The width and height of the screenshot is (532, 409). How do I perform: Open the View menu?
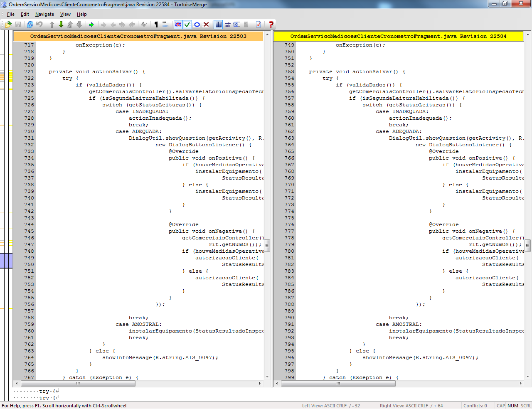pos(65,14)
